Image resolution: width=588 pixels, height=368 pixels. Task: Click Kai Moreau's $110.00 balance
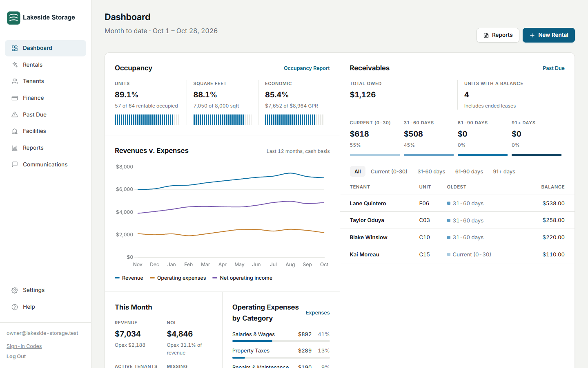[x=553, y=254]
